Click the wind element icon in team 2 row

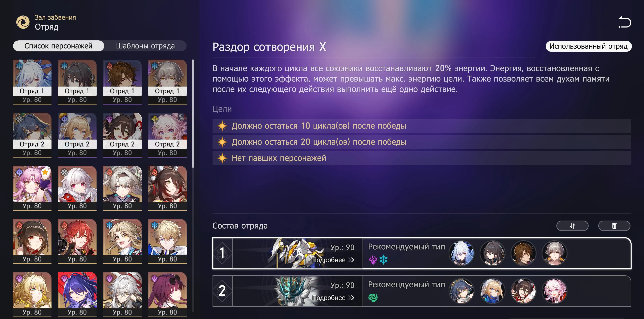(x=373, y=298)
